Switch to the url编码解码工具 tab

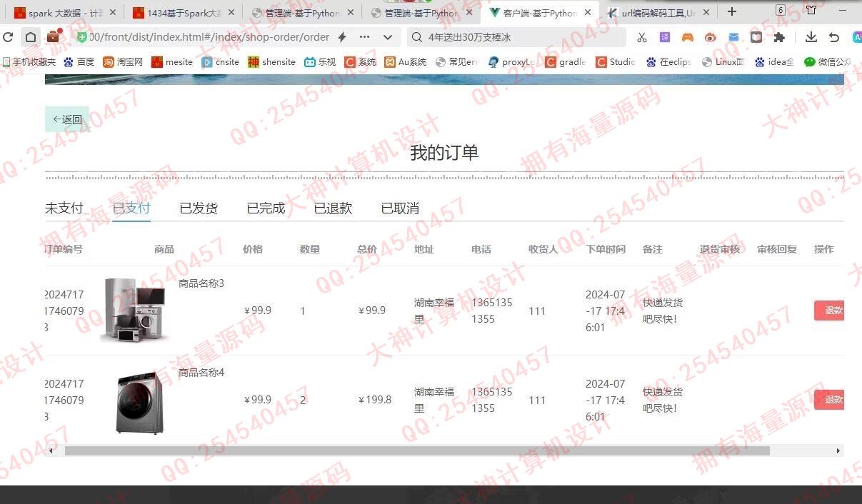(659, 13)
